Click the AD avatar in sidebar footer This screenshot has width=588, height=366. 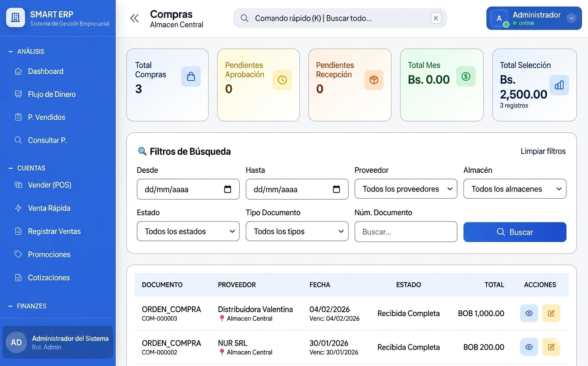pos(16,342)
